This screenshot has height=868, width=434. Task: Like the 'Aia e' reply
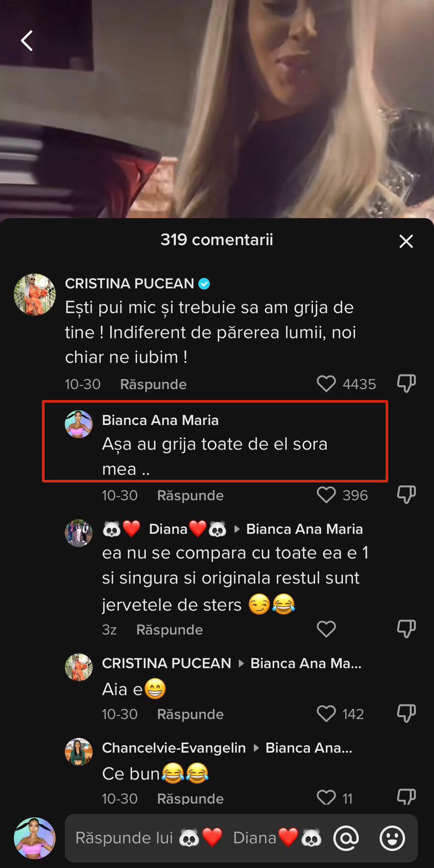(326, 714)
